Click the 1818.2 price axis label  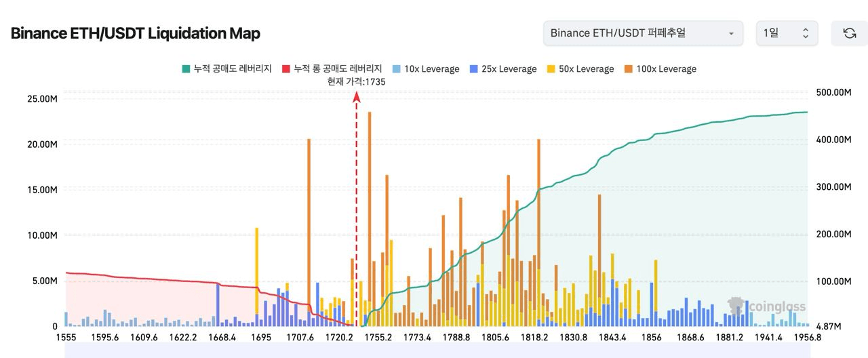(x=535, y=337)
